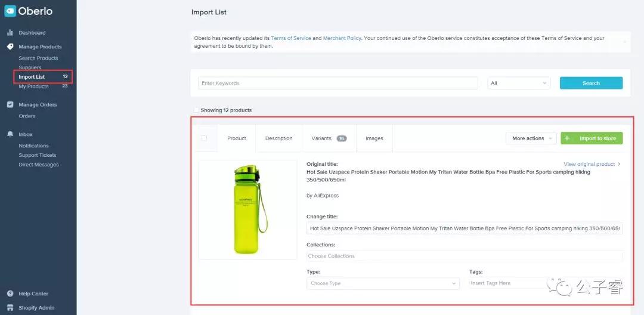Click the Inbox bell icon

pyautogui.click(x=10, y=134)
